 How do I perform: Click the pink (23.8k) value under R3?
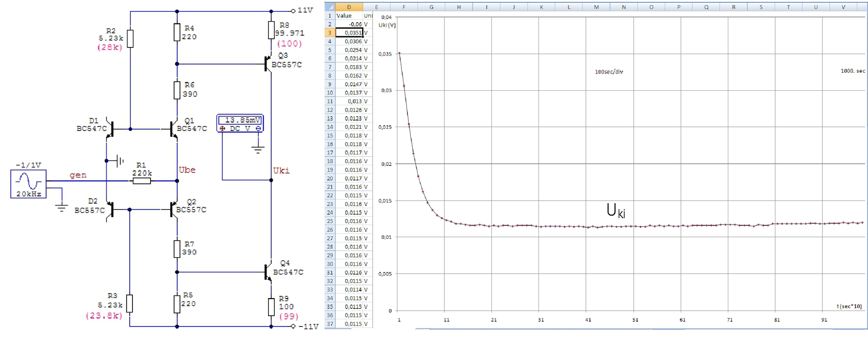(x=104, y=316)
